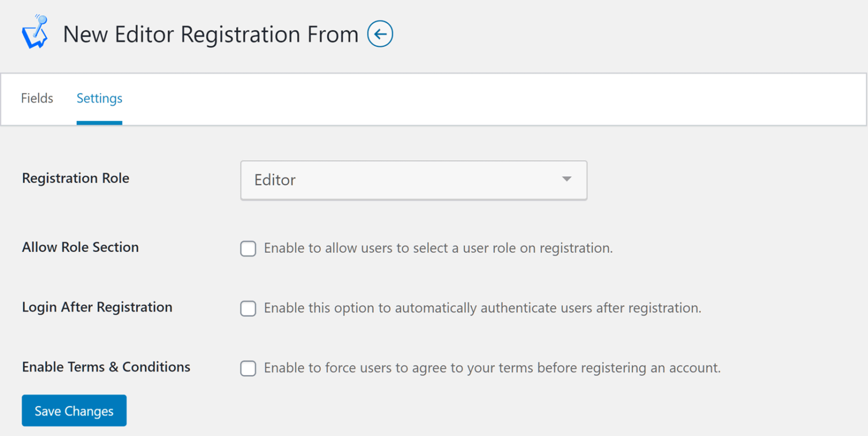The width and height of the screenshot is (868, 436).
Task: Enable the Allow Role Section checkbox
Action: 248,248
